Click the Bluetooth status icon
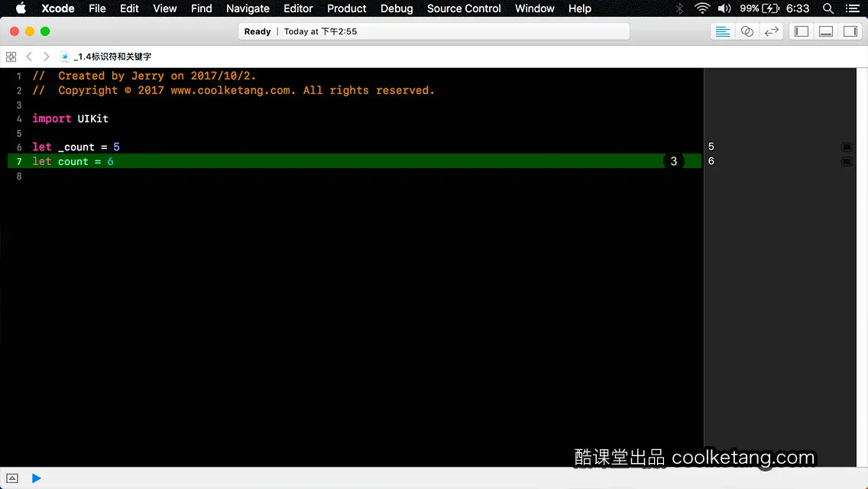This screenshot has width=868, height=489. tap(679, 8)
